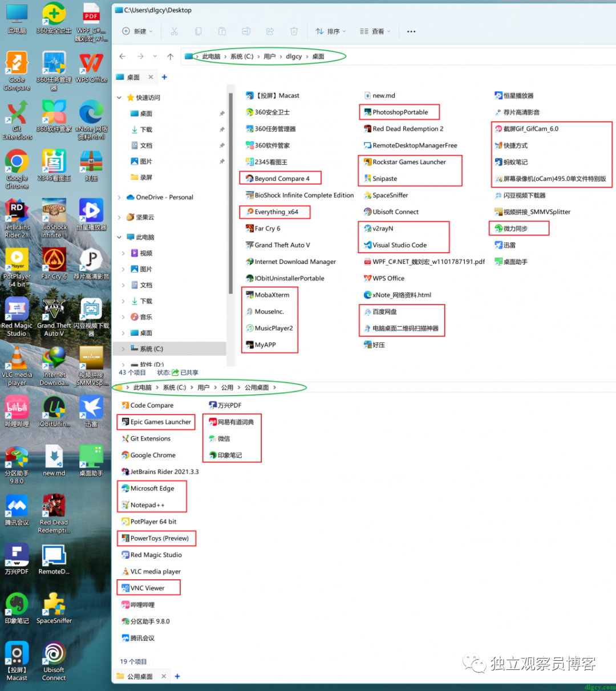The height and width of the screenshot is (691, 616).
Task: Click the navigation pane vertical scrollbar
Action: tap(230, 194)
